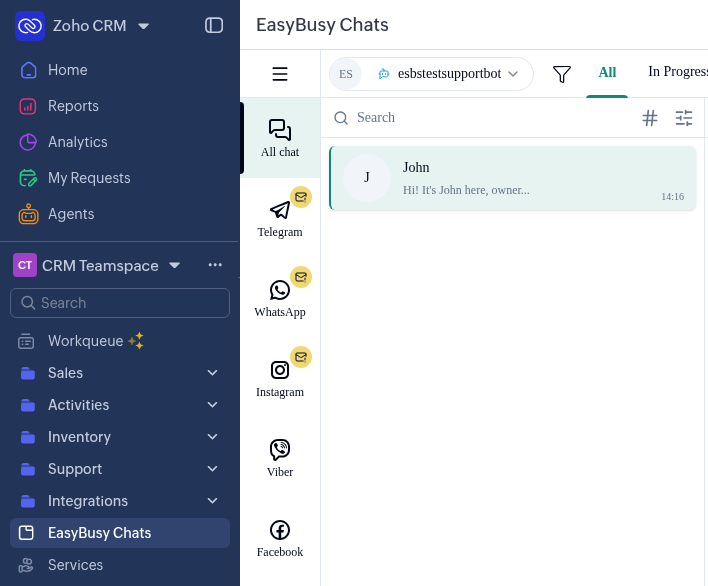Select the All chat channel
708x586 pixels.
point(280,138)
